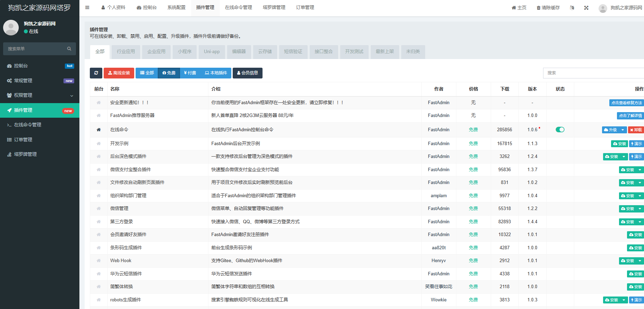The image size is (644, 309).
Task: Switch to the 小程序 category tab
Action: pos(184,52)
